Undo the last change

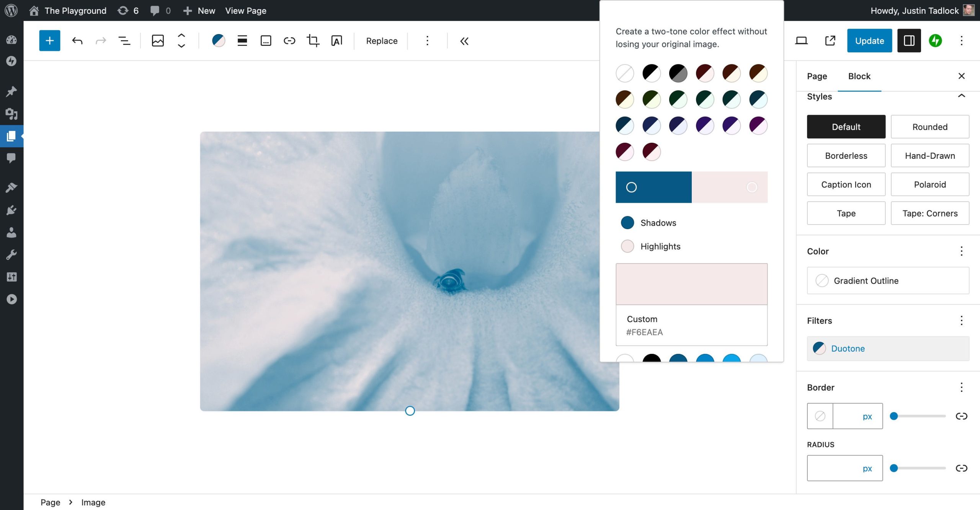(77, 41)
